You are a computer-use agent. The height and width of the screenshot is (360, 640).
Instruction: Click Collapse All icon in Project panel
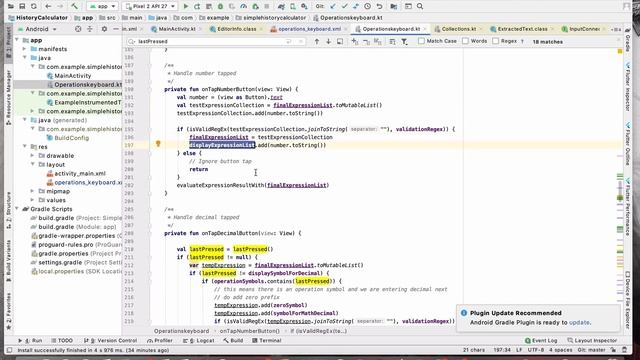click(90, 29)
